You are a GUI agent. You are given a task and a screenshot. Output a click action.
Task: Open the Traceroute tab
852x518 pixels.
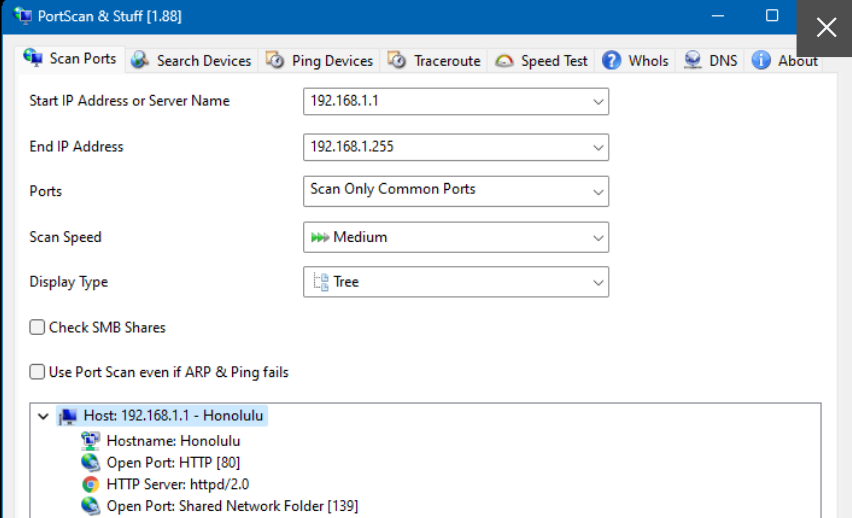click(446, 61)
